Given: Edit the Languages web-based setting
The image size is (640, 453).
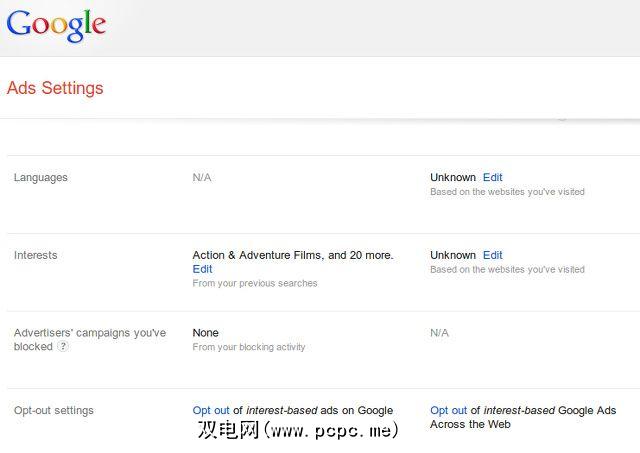Looking at the screenshot, I should [492, 178].
